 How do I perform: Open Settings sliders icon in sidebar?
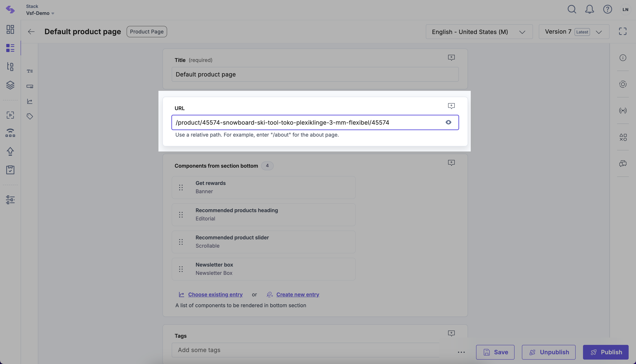point(10,200)
